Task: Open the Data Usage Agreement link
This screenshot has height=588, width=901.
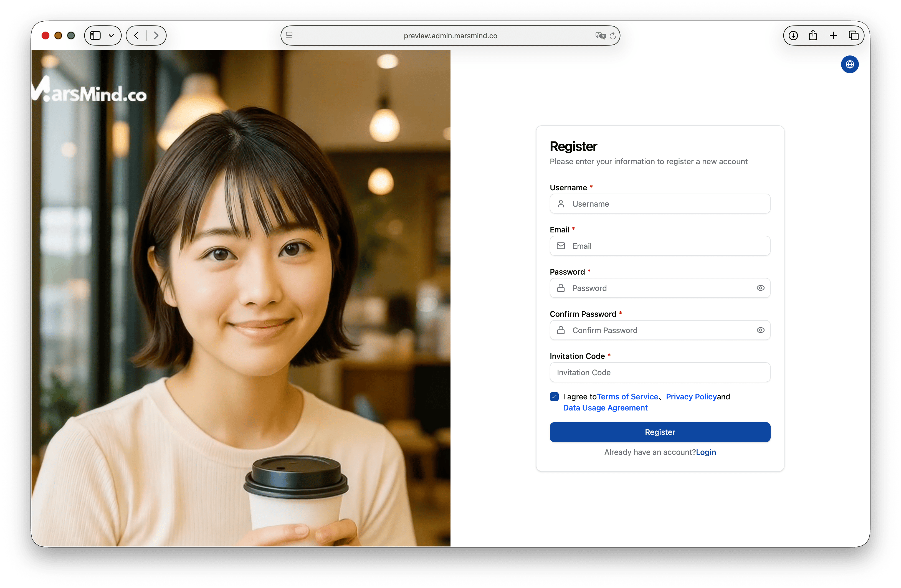Action: [x=605, y=408]
